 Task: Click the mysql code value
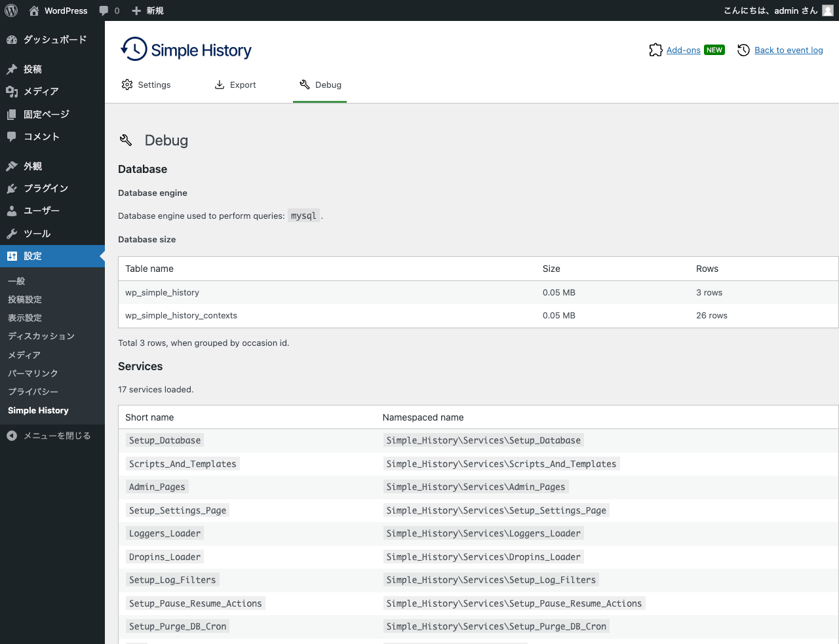pos(303,216)
